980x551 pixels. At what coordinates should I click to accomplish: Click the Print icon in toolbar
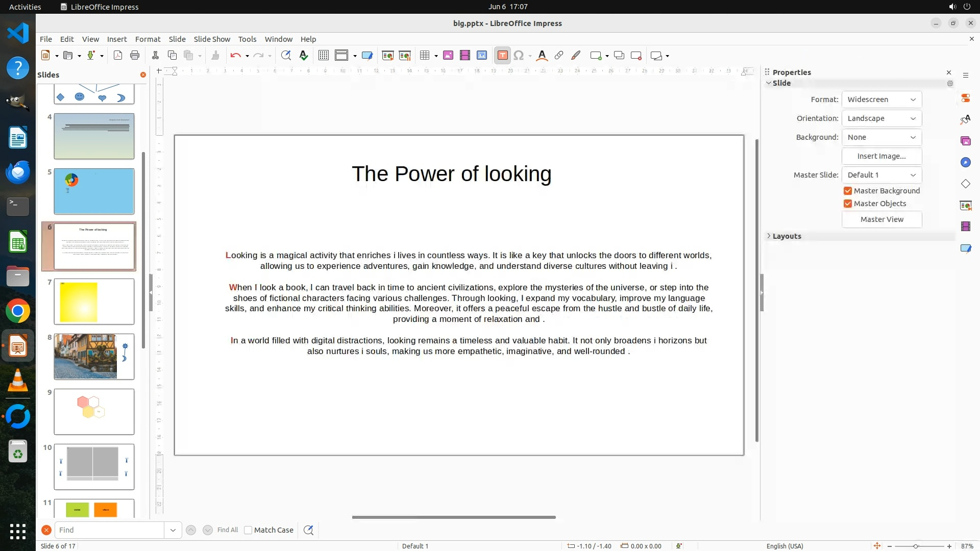coord(135,56)
